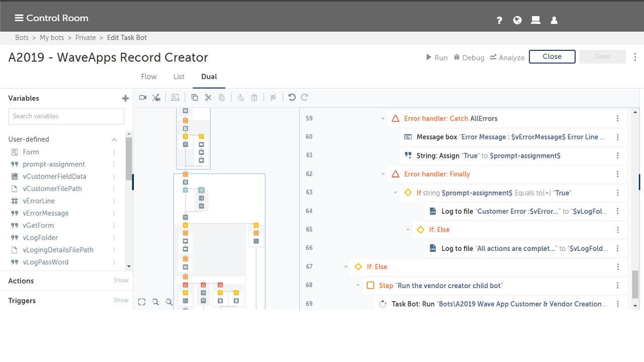Image resolution: width=644 pixels, height=362 pixels.
Task: Click the fit-to-screen flow icon
Action: point(142,302)
